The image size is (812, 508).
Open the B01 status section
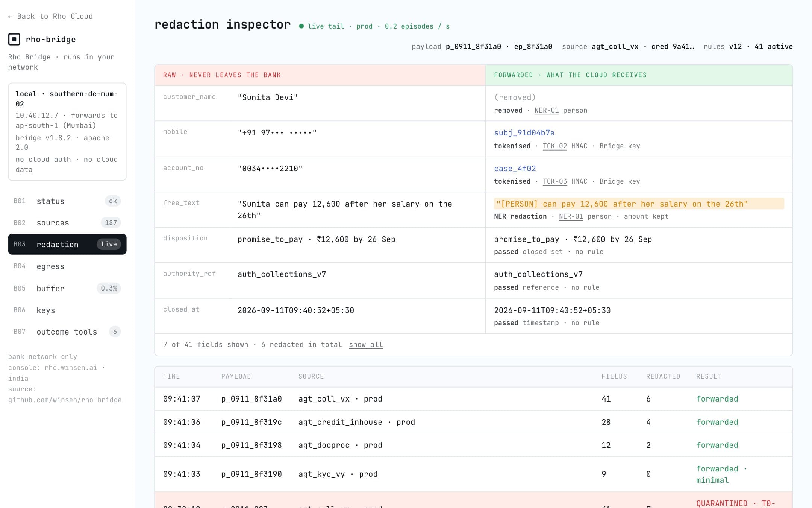point(67,201)
